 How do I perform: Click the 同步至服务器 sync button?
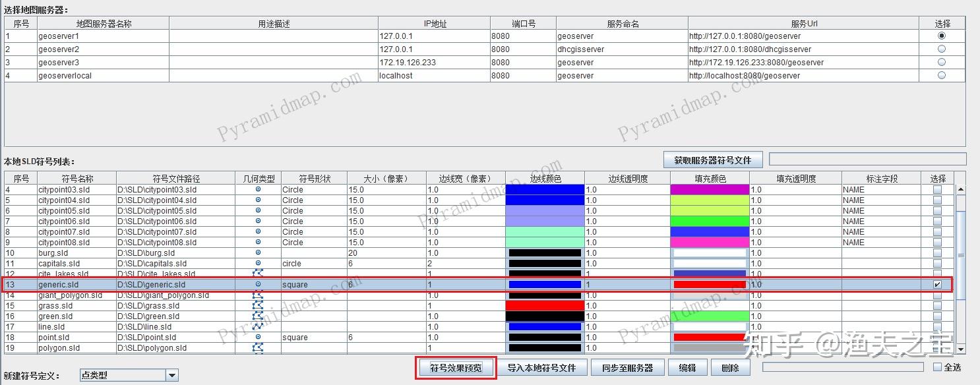[627, 367]
